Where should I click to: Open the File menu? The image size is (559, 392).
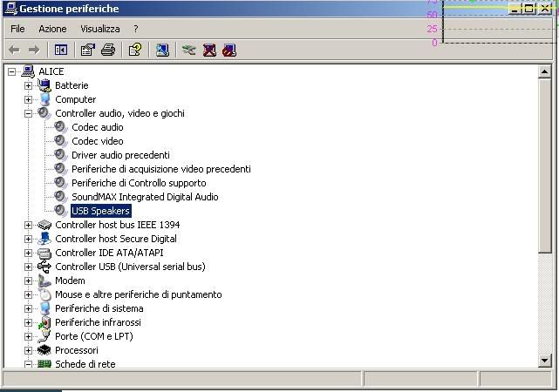(x=17, y=29)
